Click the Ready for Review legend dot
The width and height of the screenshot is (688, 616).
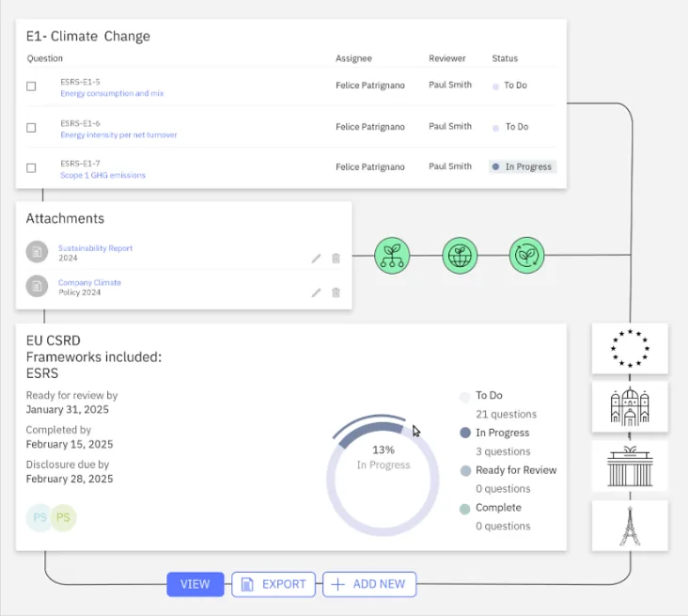pos(465,471)
